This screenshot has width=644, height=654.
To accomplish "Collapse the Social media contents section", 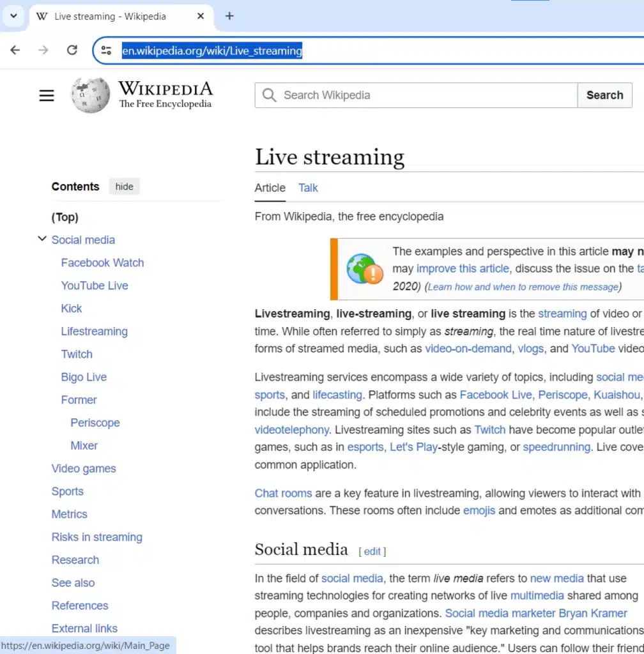I will 42,239.
